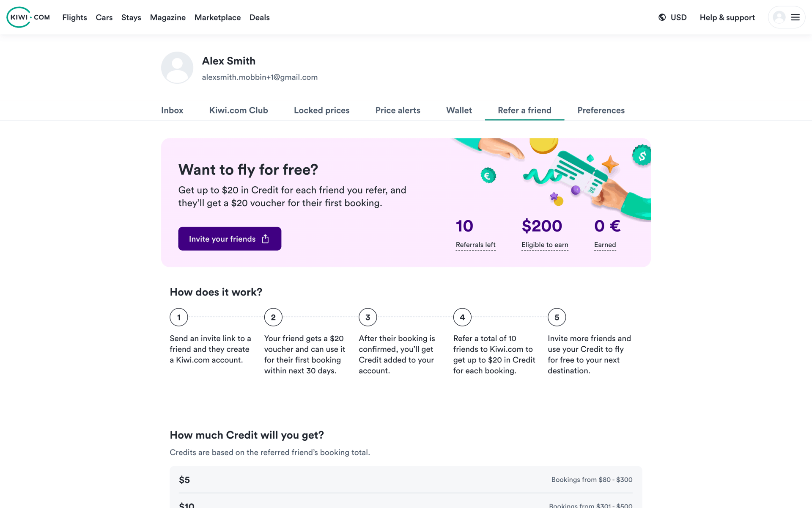Click the account avatar icon in header
This screenshot has width=812, height=508.
(779, 17)
